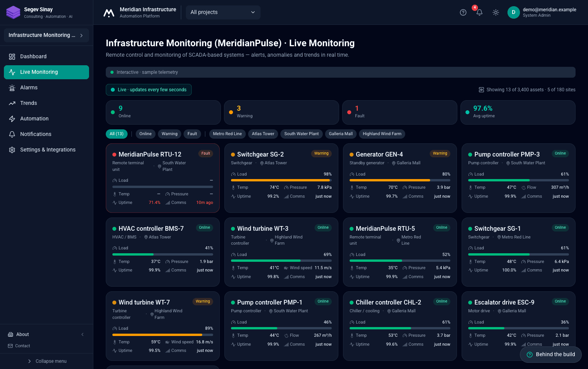Click the Uptime pulse icon on Switchgear SG-1
The width and height of the screenshot is (588, 369).
tap(471, 270)
